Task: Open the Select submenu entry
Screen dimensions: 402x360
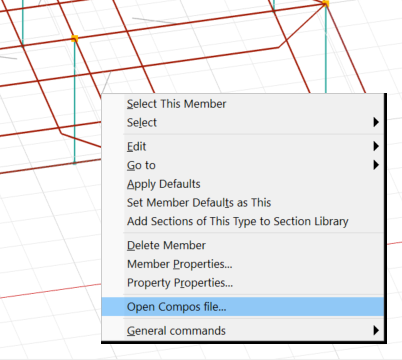Action: point(243,122)
